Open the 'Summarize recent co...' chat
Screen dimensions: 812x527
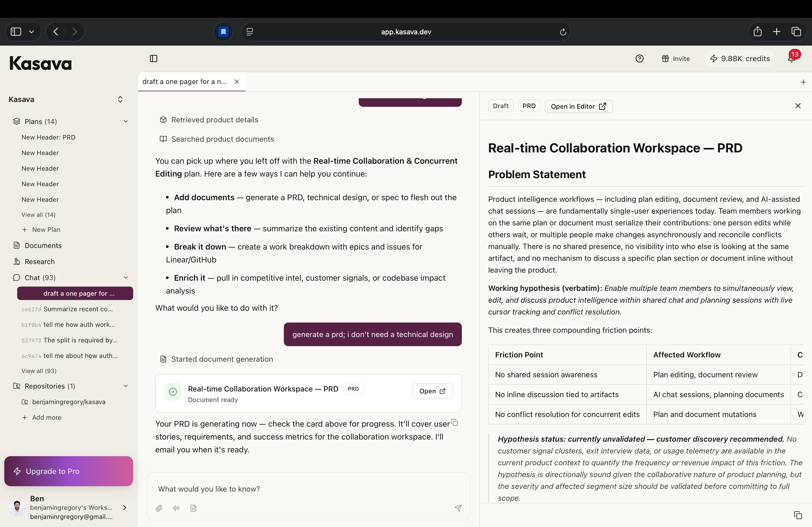tap(78, 309)
